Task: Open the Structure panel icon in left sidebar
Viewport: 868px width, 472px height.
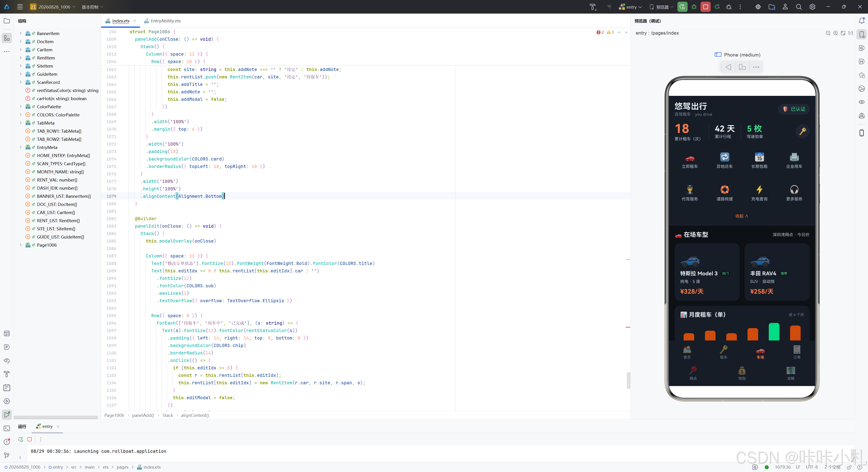Action: [7, 38]
